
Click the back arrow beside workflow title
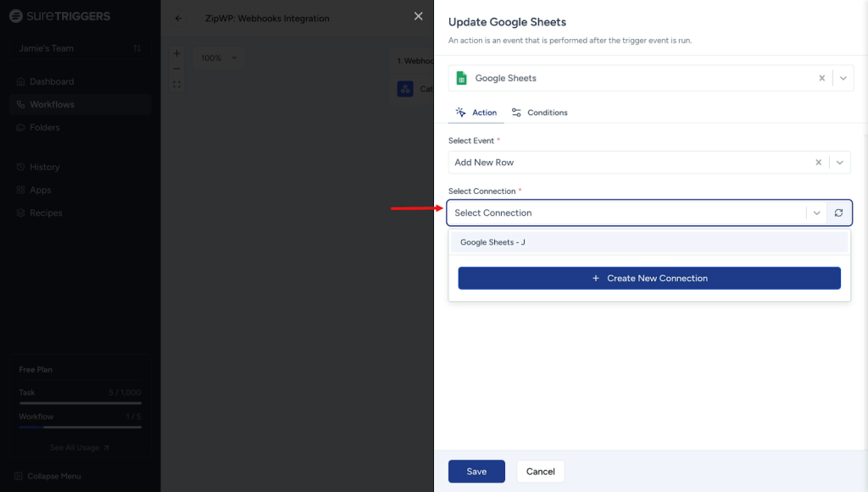179,19
